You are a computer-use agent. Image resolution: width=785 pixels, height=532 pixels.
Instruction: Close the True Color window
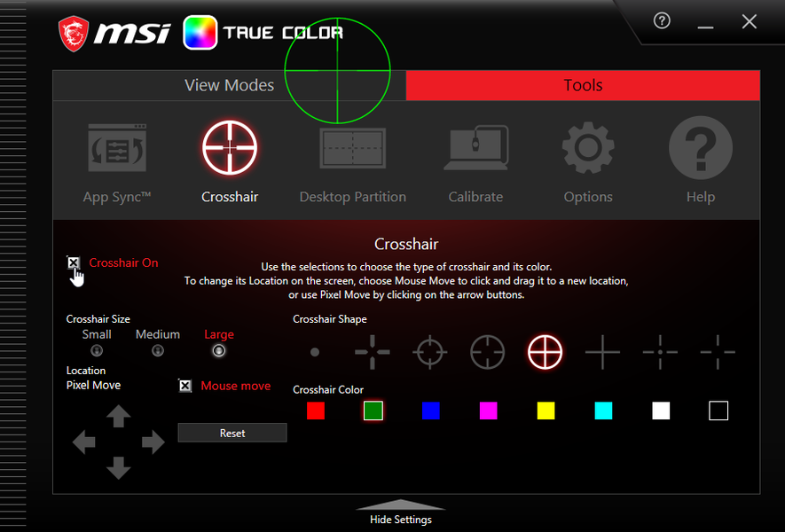tap(750, 21)
